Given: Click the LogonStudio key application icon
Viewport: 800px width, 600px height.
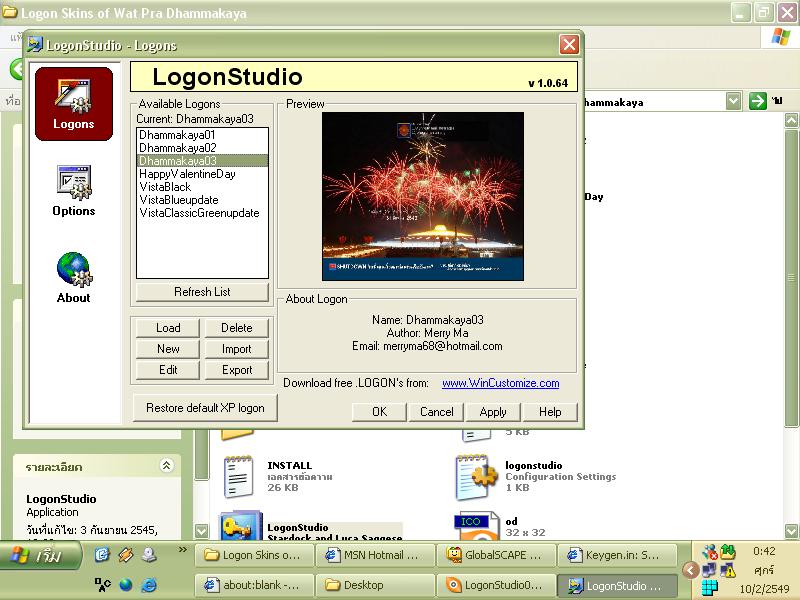Looking at the screenshot, I should point(240,530).
